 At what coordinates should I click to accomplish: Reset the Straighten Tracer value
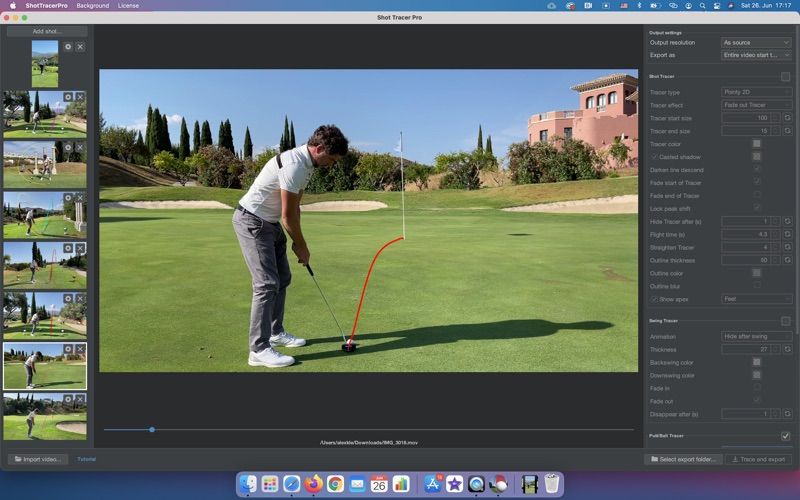point(787,247)
